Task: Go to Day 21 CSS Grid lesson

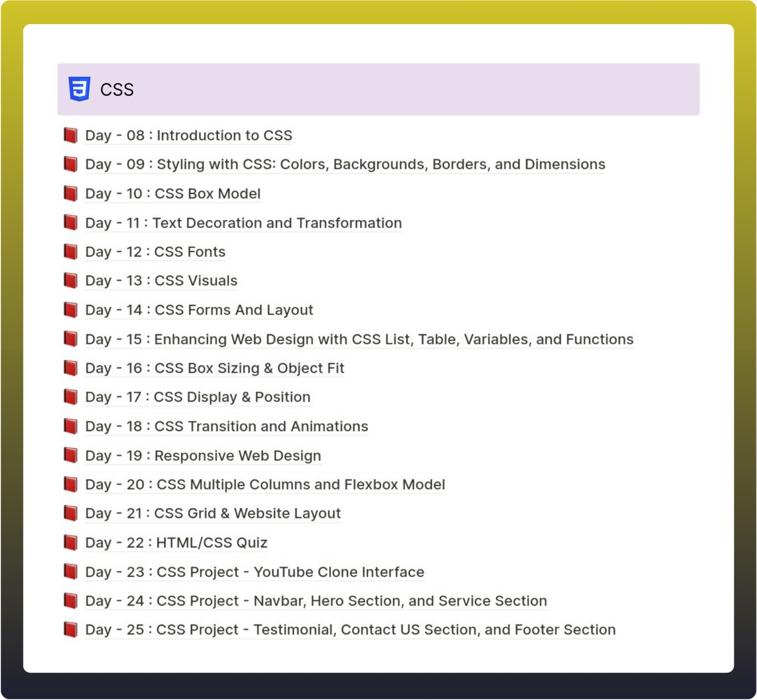Action: tap(213, 513)
